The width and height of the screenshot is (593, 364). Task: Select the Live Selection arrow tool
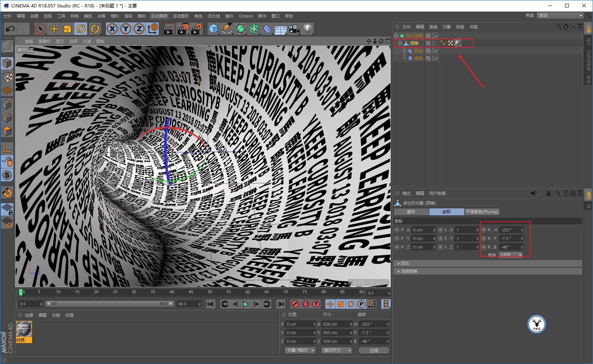[41, 29]
